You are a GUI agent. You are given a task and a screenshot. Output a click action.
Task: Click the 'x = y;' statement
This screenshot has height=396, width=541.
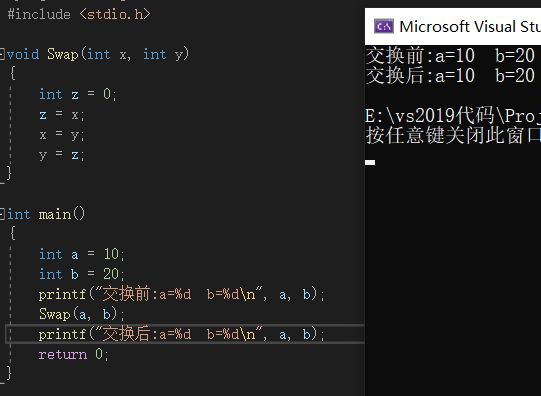pos(62,134)
